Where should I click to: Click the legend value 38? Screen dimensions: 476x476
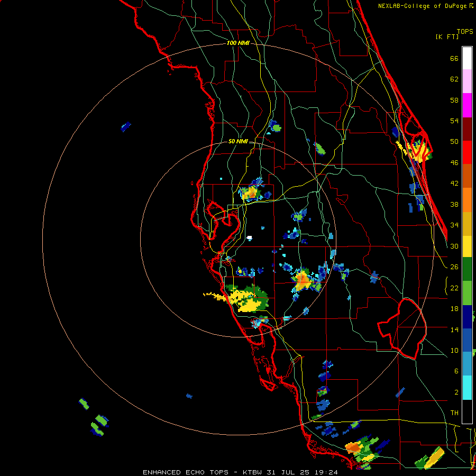(454, 204)
